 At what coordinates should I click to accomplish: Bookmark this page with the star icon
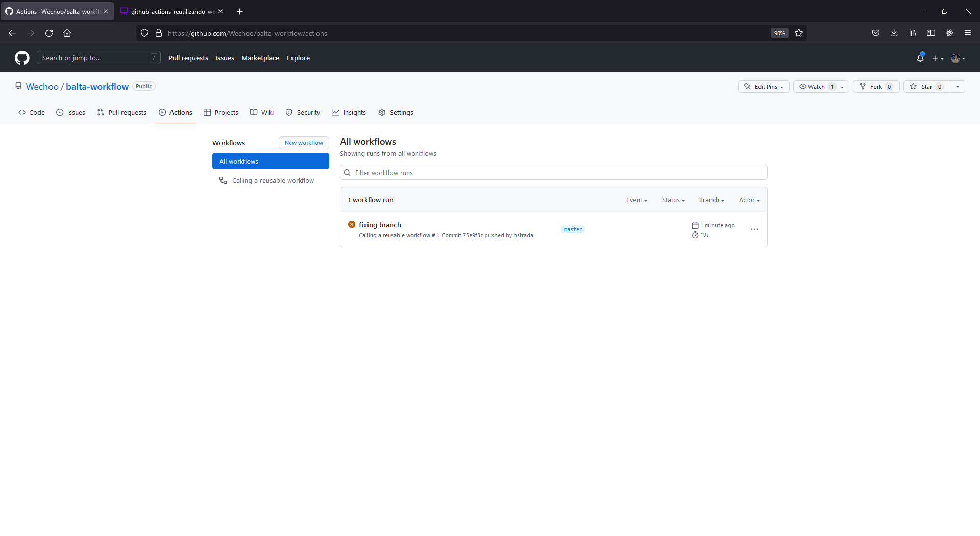coord(799,33)
